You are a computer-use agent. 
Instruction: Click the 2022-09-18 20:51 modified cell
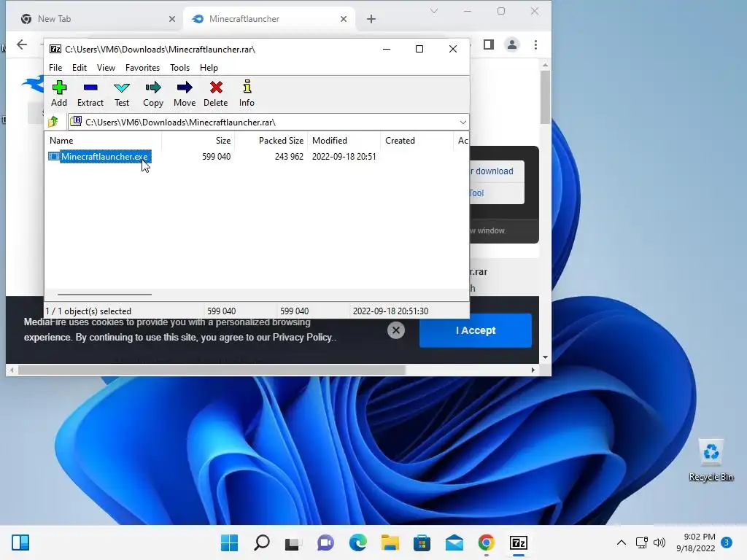[x=344, y=157]
